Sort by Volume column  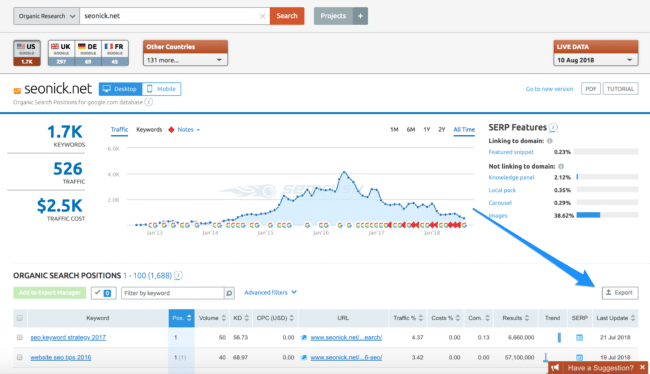212,318
